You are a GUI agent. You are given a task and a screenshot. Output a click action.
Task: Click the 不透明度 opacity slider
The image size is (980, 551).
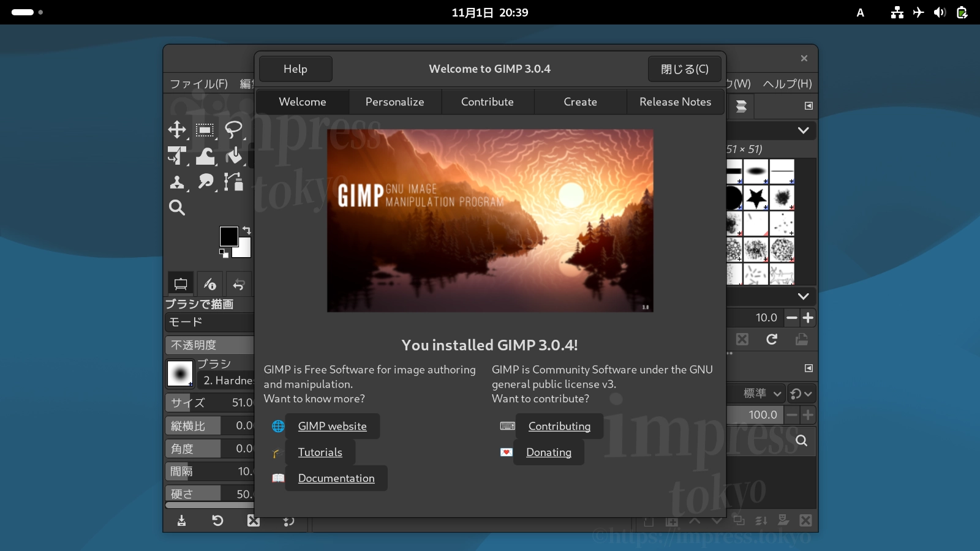[209, 345]
